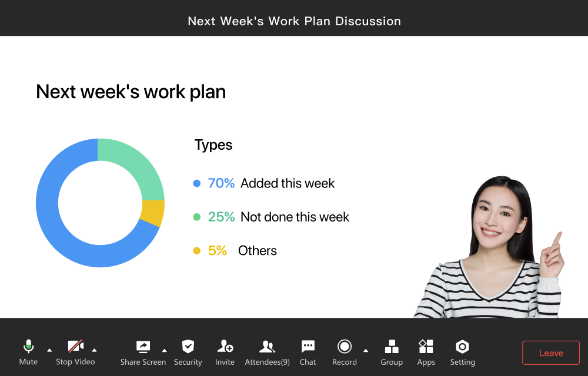Expand the Record options arrow
Screen dimensions: 588x376
tap(366, 351)
